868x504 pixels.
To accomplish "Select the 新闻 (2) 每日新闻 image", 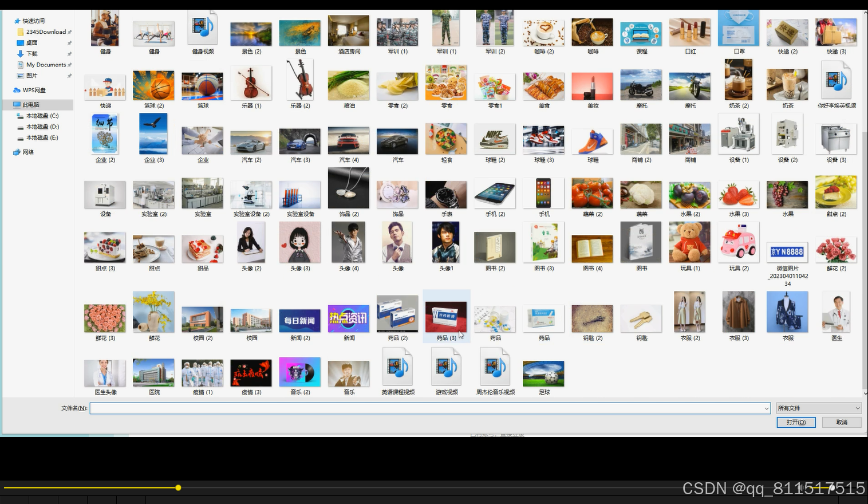I will (299, 320).
